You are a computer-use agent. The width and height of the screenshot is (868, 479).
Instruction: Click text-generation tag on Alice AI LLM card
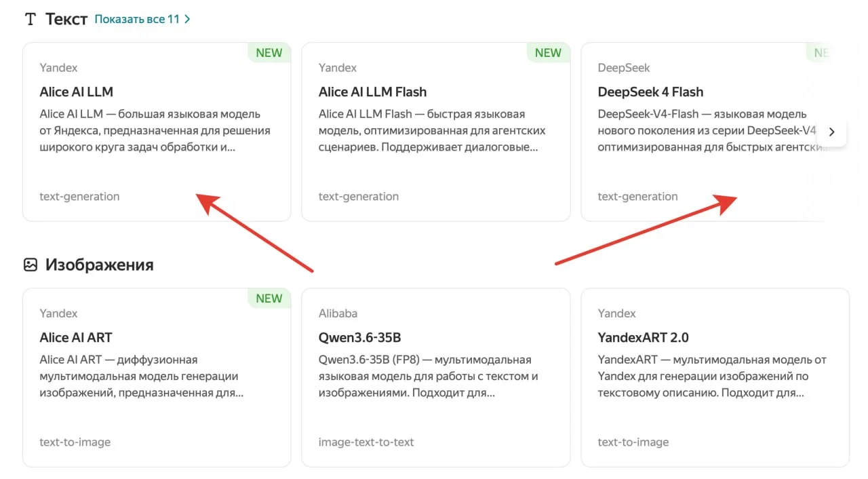80,197
